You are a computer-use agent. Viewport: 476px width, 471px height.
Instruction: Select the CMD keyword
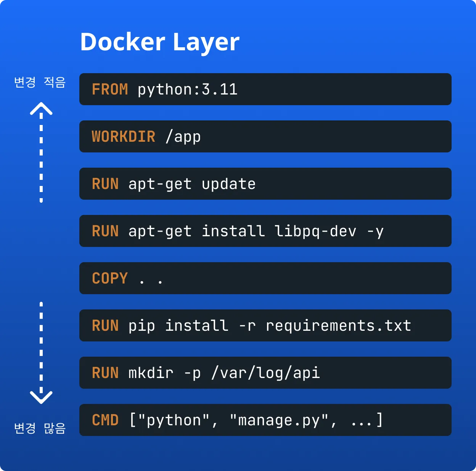[x=105, y=420]
